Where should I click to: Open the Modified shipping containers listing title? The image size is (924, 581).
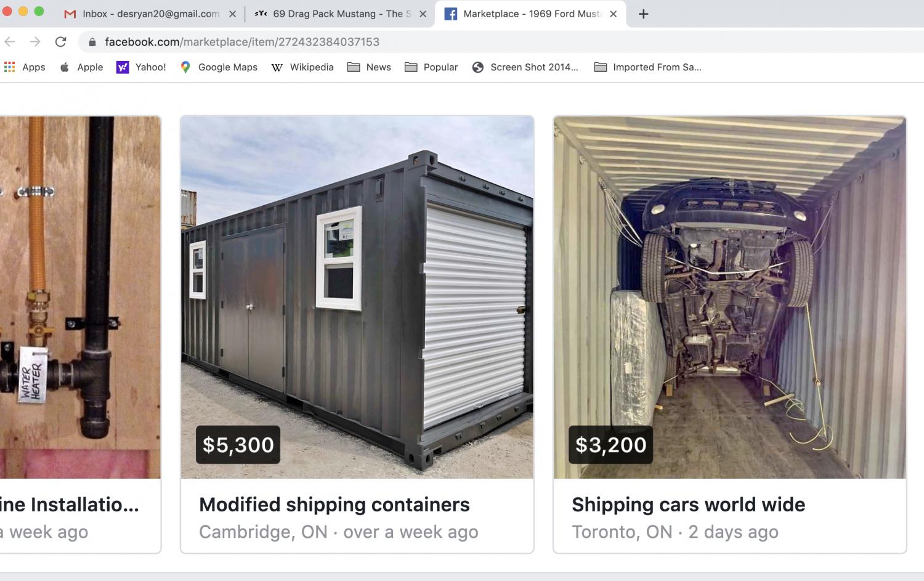pos(334,505)
